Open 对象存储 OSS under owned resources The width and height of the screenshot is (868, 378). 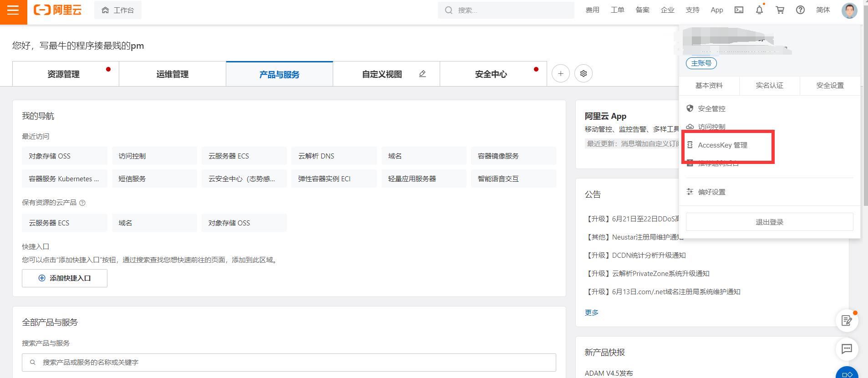pyautogui.click(x=244, y=223)
